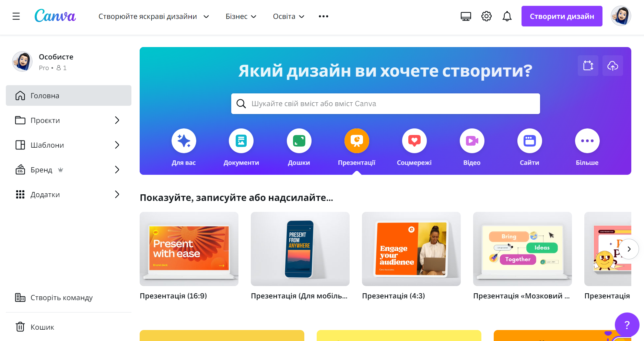Select the 'Для вас' sparkle icon
The image size is (644, 341).
[184, 141]
